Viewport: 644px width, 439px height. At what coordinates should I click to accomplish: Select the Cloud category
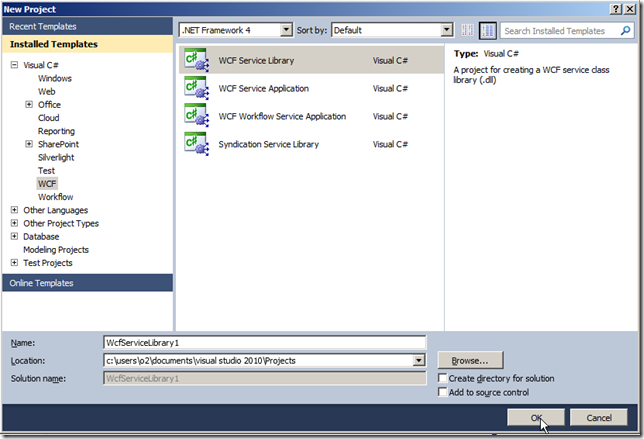tap(48, 117)
